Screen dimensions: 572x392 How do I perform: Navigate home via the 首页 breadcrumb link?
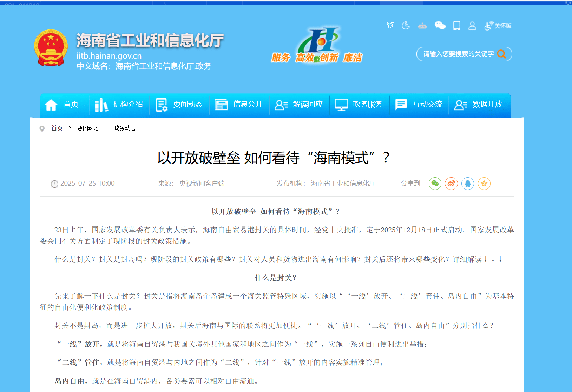point(57,128)
